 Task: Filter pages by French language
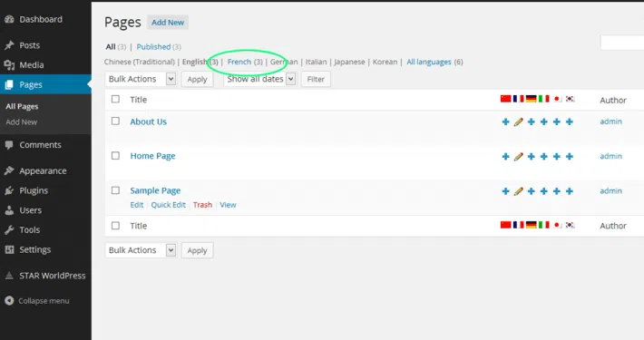[239, 62]
